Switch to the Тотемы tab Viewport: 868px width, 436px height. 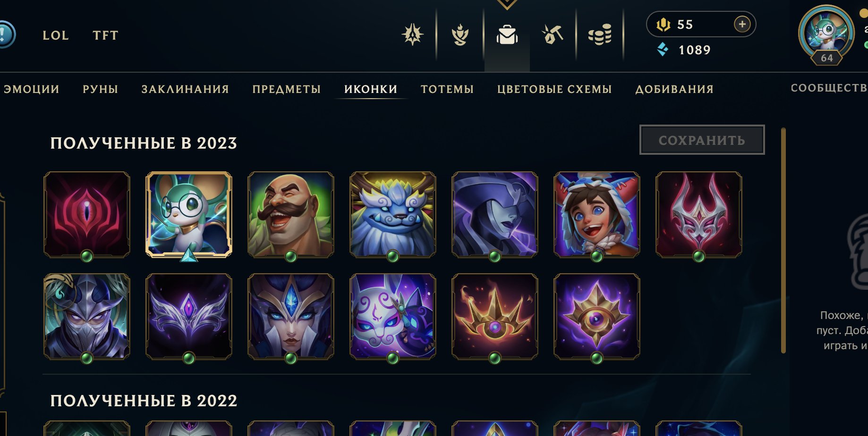447,89
